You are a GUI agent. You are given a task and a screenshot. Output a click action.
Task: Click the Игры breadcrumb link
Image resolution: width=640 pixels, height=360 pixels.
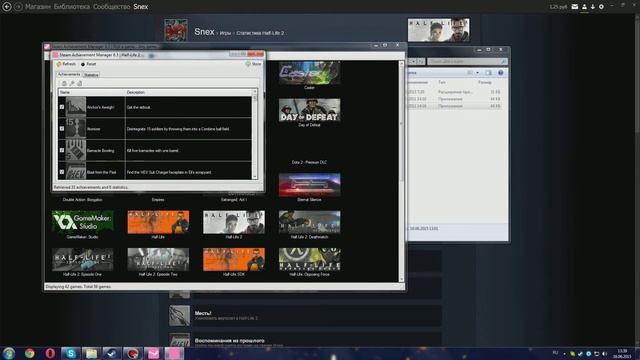(x=225, y=33)
